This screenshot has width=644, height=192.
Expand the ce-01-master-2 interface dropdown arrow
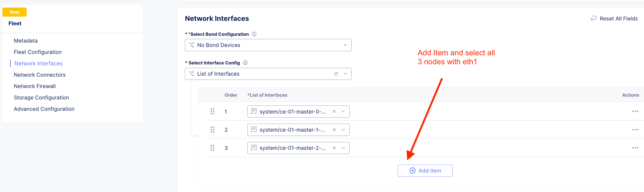343,148
